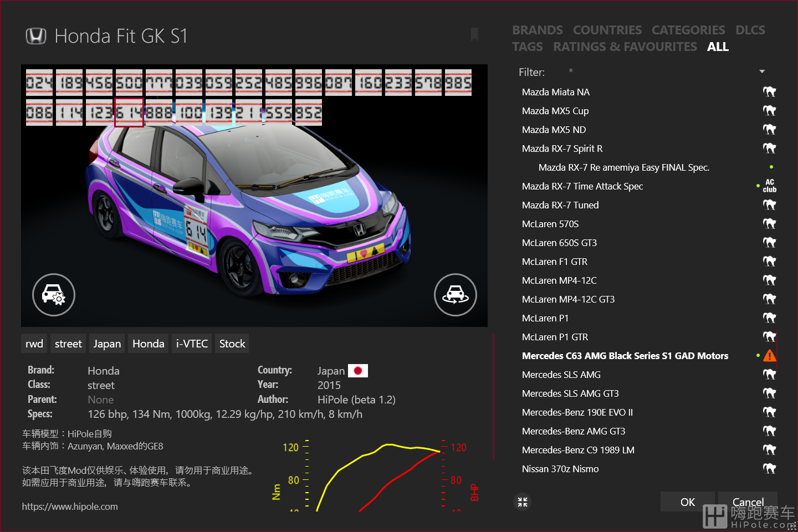Click the Kunos icon beside Mercedes SLS AMG
Image resolution: width=798 pixels, height=532 pixels.
tap(769, 375)
